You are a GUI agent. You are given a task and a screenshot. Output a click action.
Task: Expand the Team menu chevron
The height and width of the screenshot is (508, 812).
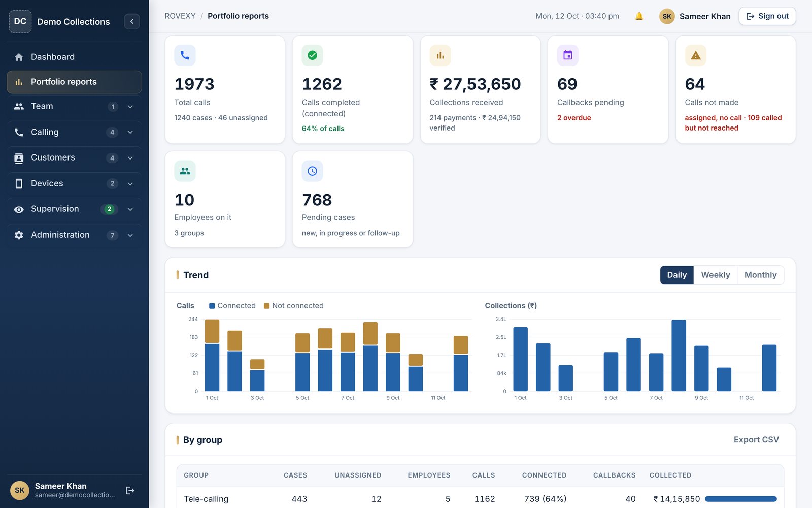(x=130, y=107)
